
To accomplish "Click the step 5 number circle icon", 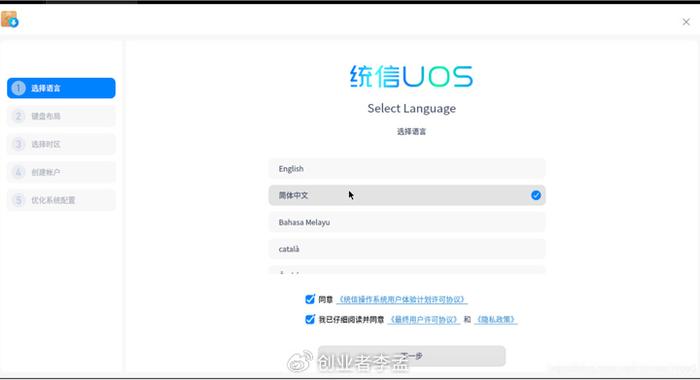I will click(18, 200).
